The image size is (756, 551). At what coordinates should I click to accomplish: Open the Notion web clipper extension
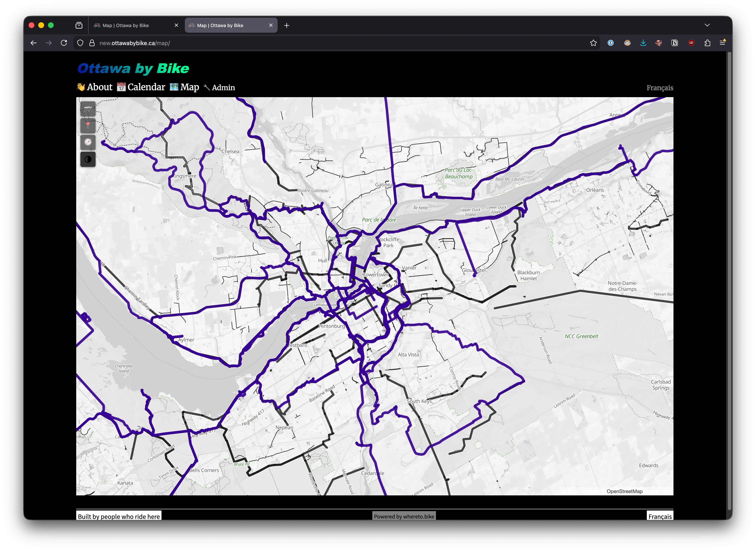pyautogui.click(x=674, y=43)
